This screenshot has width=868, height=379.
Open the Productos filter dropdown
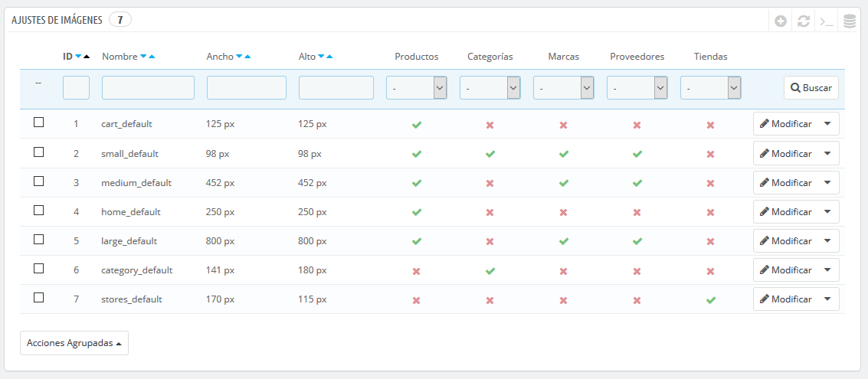tap(416, 88)
